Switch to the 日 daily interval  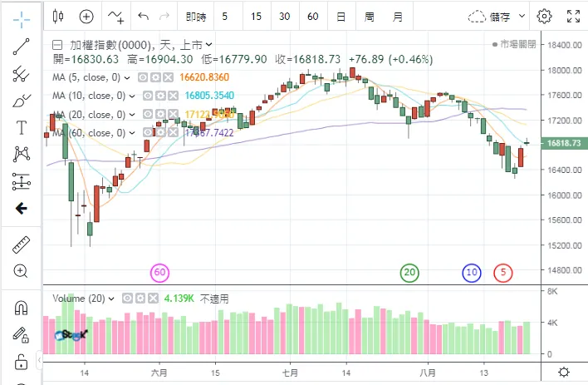click(341, 17)
